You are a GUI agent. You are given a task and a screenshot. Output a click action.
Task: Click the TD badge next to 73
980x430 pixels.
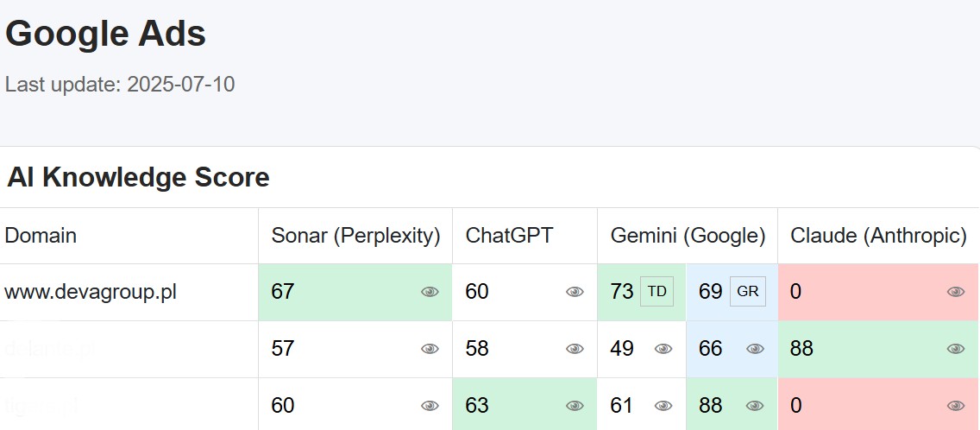point(656,292)
